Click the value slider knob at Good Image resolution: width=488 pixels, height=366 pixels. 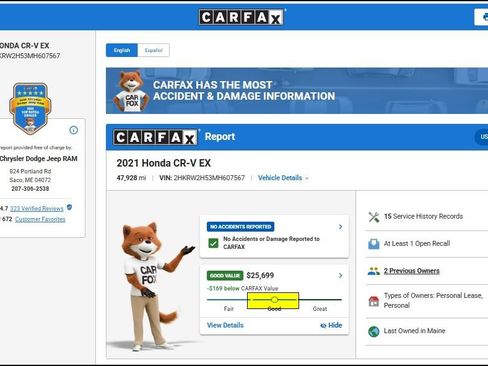click(274, 300)
